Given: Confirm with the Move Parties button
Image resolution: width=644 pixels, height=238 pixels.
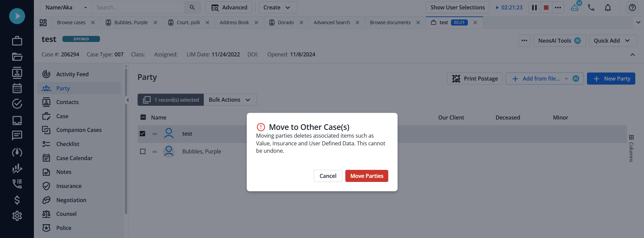Looking at the screenshot, I should pyautogui.click(x=367, y=176).
